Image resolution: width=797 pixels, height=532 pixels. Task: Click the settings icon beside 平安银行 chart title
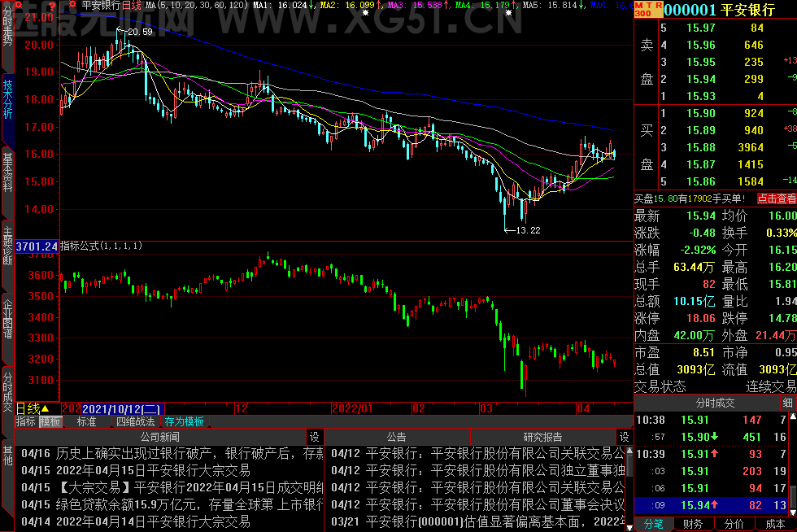(72, 5)
